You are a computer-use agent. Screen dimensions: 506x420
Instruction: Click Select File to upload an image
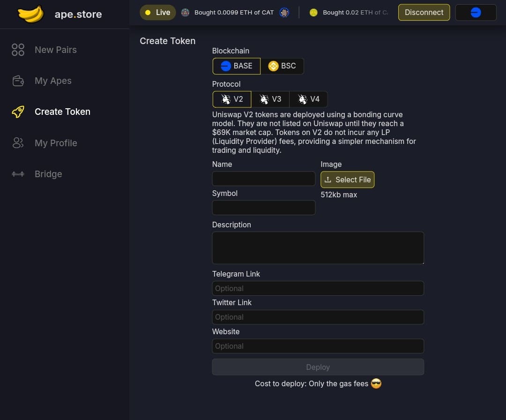point(347,180)
